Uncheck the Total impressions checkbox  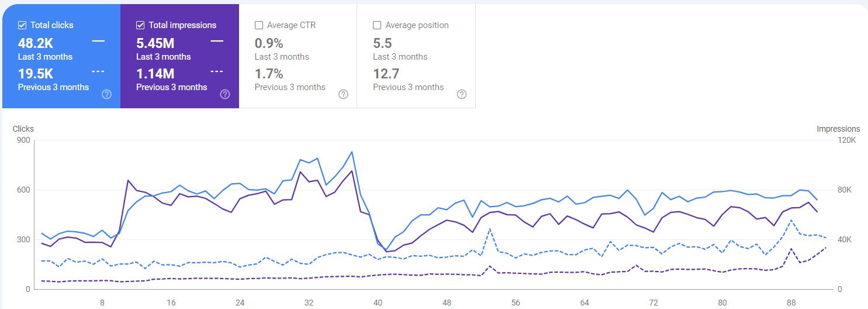coord(140,25)
